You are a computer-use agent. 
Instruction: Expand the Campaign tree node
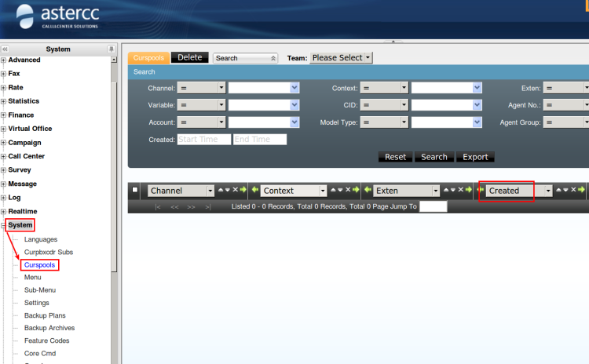(4, 143)
